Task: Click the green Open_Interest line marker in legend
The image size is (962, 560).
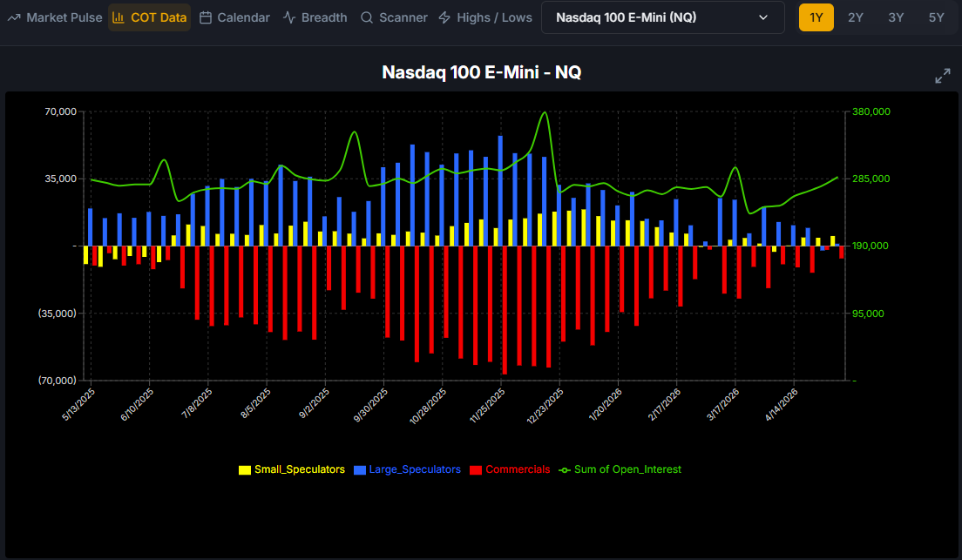Action: [x=565, y=470]
